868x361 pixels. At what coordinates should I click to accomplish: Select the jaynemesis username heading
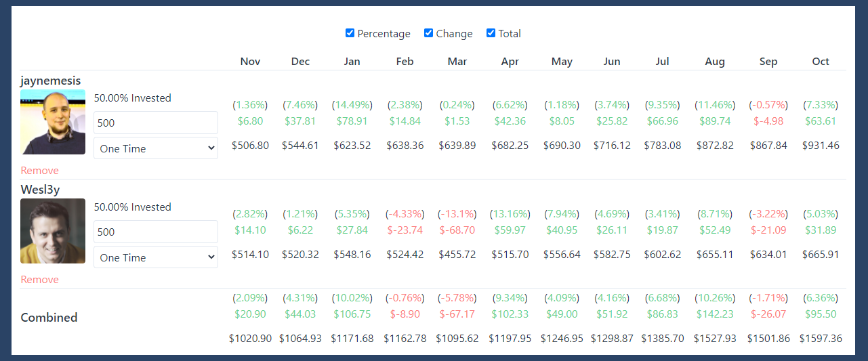pyautogui.click(x=50, y=81)
